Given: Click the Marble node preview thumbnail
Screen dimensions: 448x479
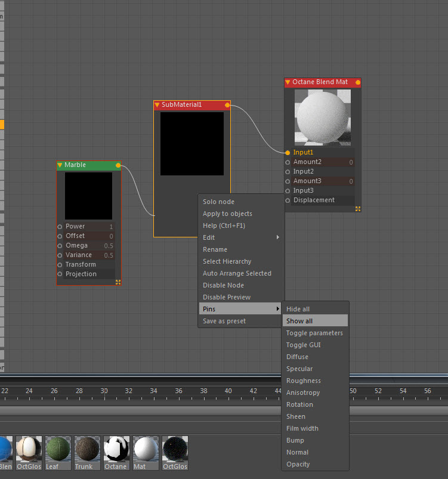Looking at the screenshot, I should 88,196.
